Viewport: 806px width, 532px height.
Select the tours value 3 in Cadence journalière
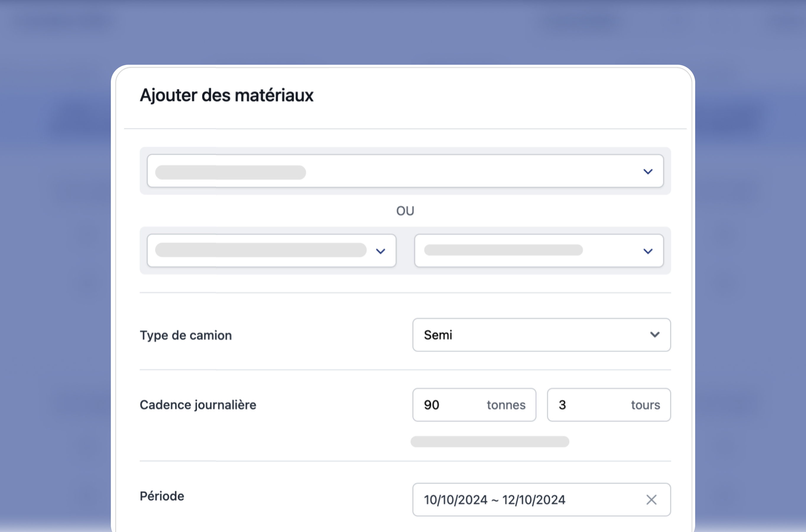(x=562, y=404)
